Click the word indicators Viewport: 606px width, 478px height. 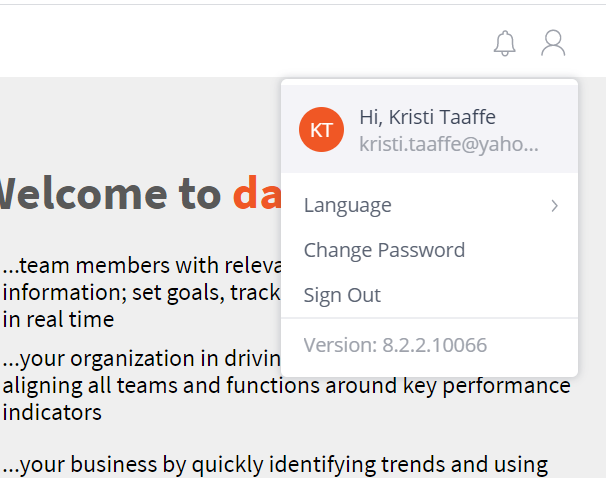(x=52, y=412)
